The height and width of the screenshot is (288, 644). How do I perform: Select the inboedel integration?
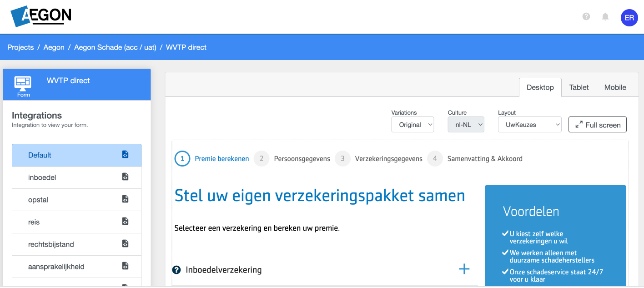76,177
